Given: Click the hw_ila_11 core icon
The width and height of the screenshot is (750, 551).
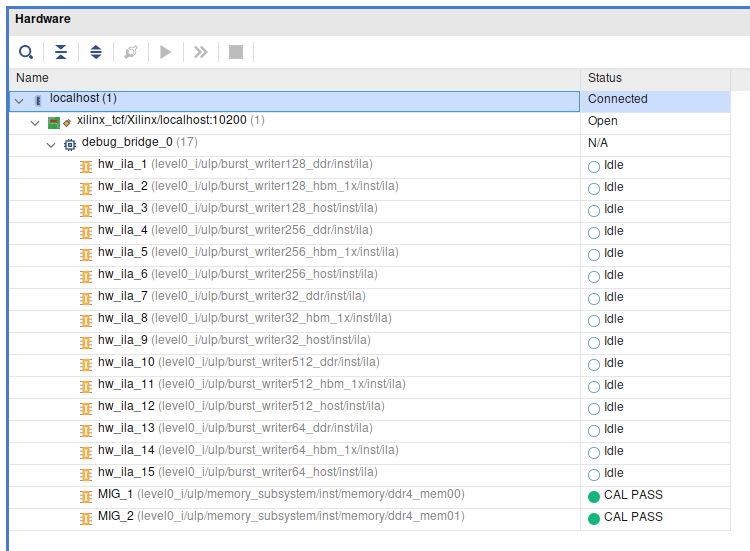Looking at the screenshot, I should click(x=86, y=387).
